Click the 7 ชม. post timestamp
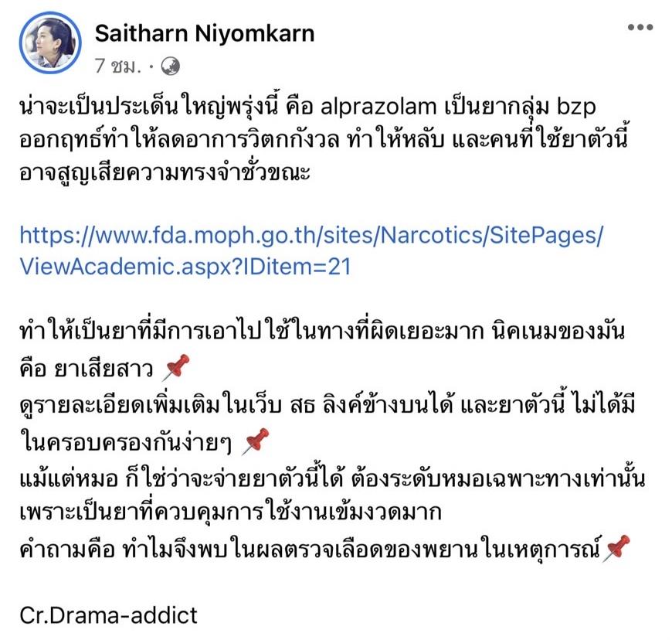This screenshot has height=640, width=672. pos(118,66)
